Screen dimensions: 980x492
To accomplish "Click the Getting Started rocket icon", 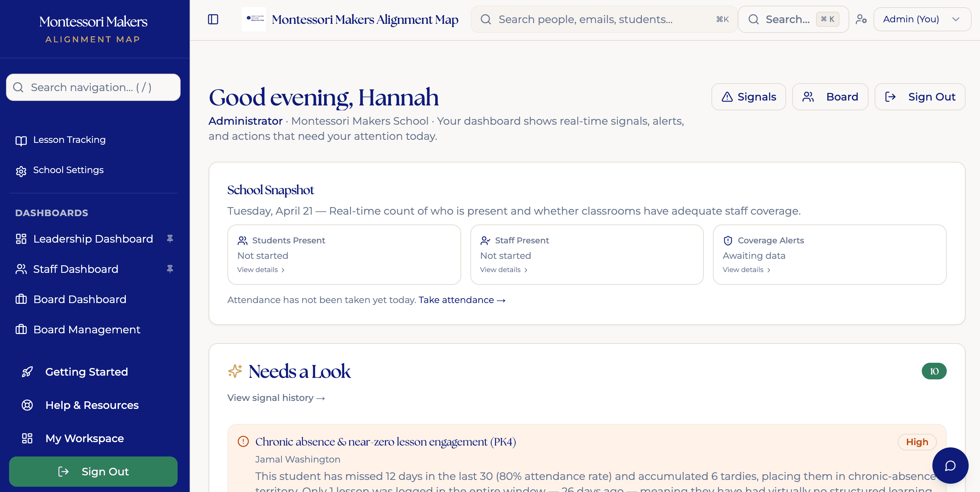I will pyautogui.click(x=27, y=372).
